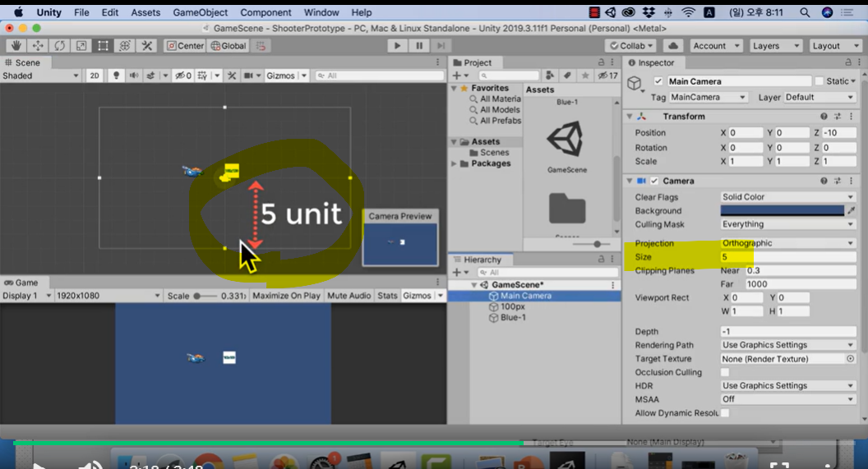868x469 pixels.
Task: Click the Background color eyedropper icon
Action: 852,210
